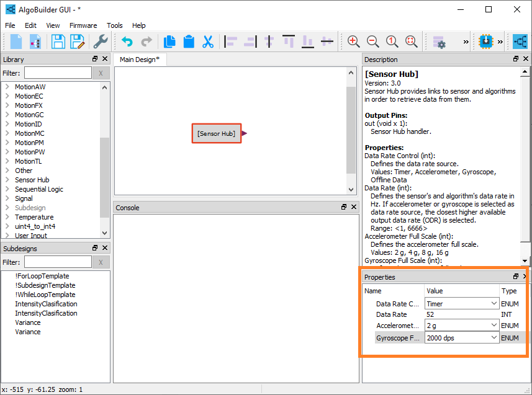Open the wrench settings tool
Image resolution: width=532 pixels, height=395 pixels.
[101, 42]
